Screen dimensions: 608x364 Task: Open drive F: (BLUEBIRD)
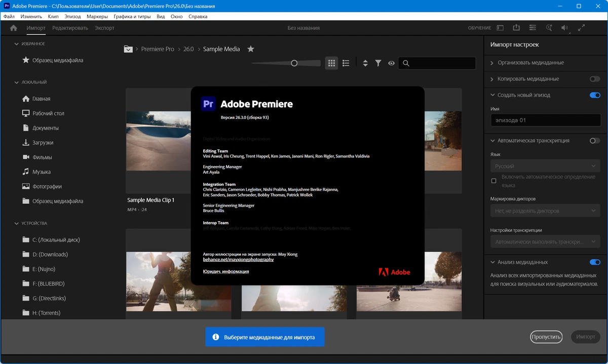click(x=43, y=284)
